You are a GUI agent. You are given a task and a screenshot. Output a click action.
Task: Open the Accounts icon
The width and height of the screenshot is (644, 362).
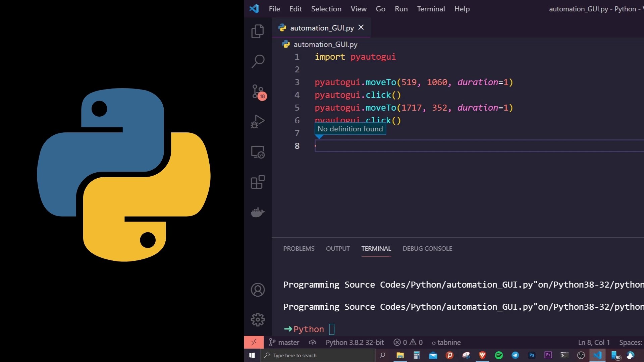coord(258,290)
